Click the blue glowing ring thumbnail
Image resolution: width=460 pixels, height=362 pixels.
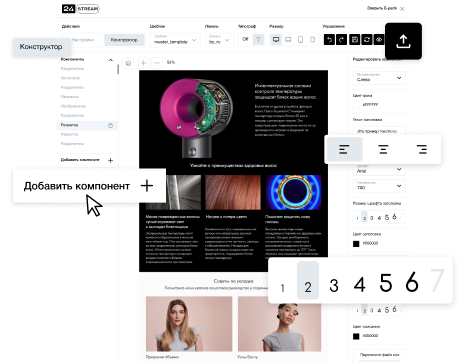[294, 192]
